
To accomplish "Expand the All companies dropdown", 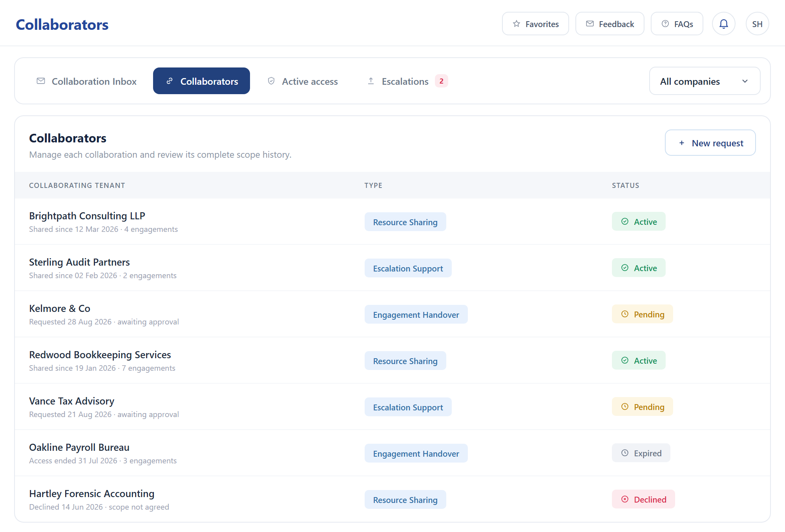I will click(705, 81).
